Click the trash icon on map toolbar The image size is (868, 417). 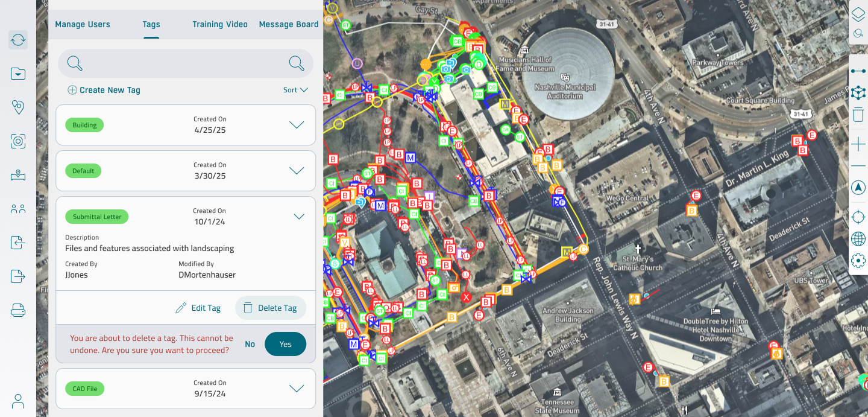858,115
